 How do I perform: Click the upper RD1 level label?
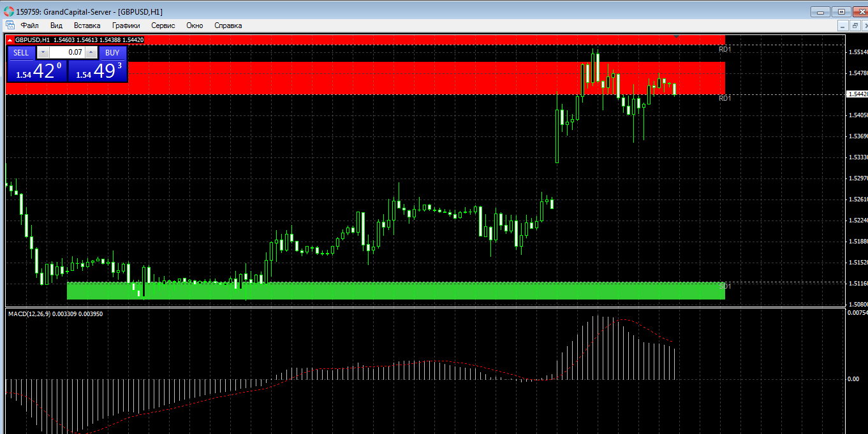pos(725,49)
